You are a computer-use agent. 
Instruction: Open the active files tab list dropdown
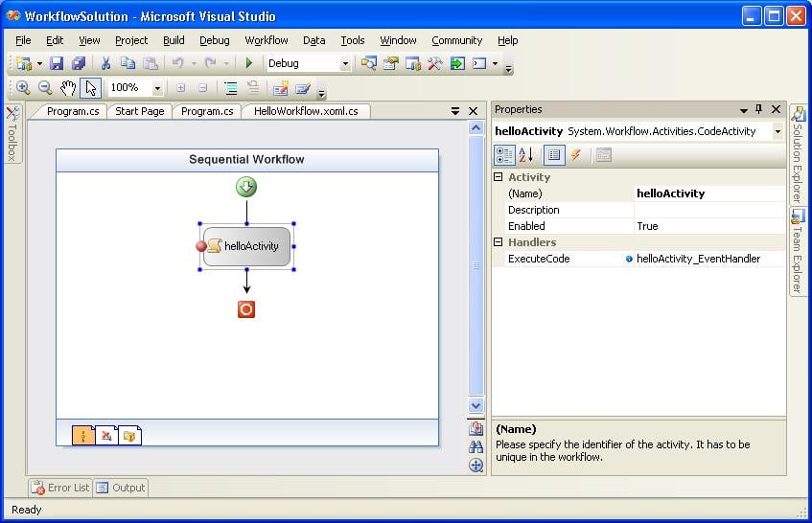coord(455,111)
